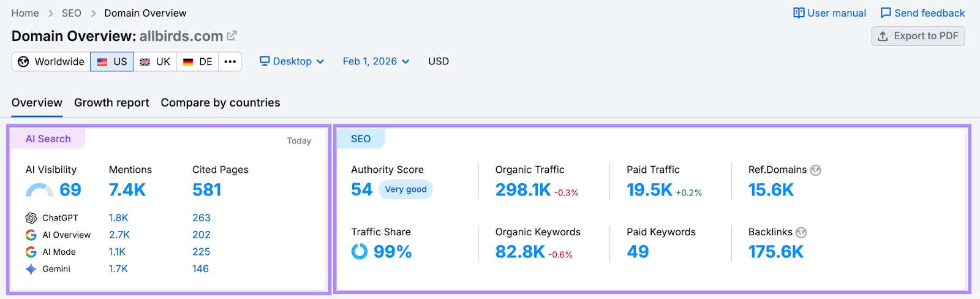Viewport: 980px width, 299px height.
Task: Click the Gemini sparkle icon
Action: click(31, 269)
